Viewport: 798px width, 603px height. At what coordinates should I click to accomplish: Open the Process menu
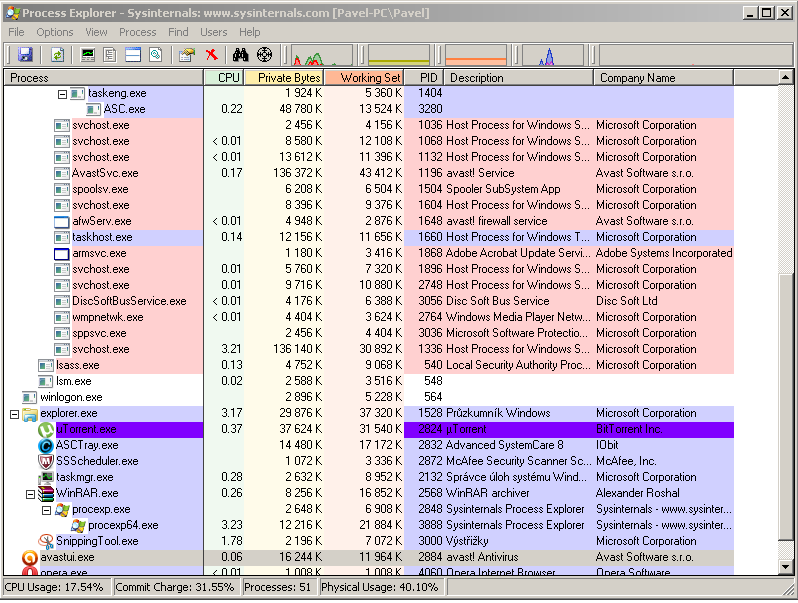(x=137, y=32)
